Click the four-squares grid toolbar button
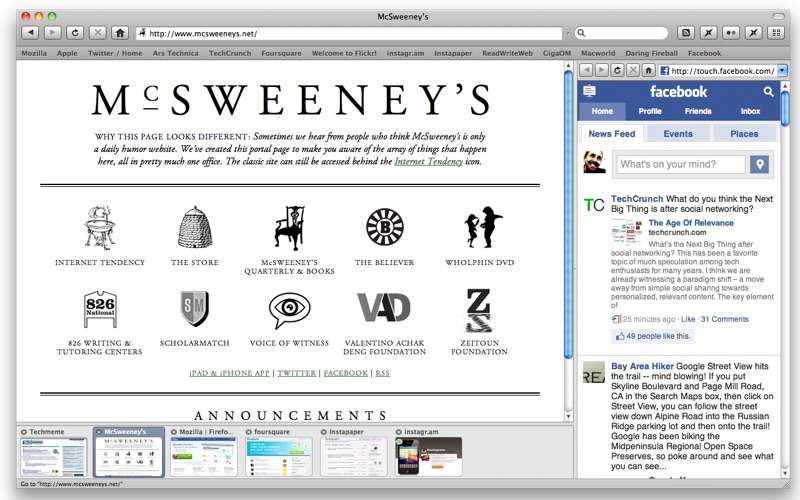 tap(776, 33)
